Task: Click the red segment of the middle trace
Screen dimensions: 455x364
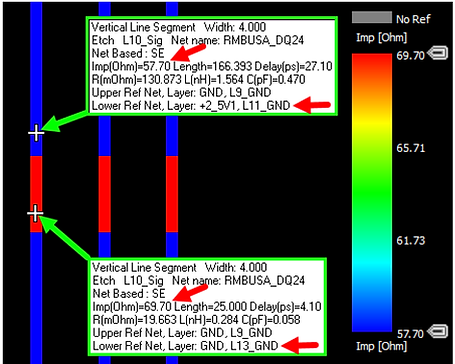Action: tap(105, 194)
